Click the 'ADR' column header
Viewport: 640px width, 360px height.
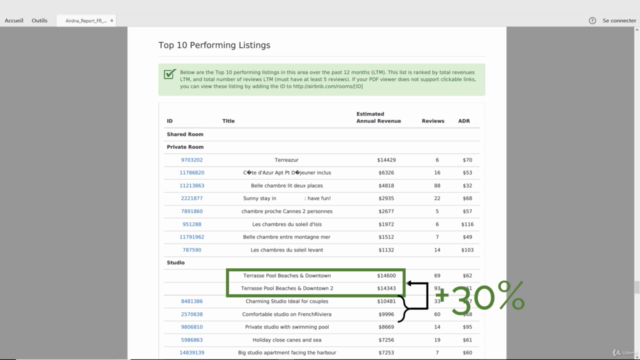pyautogui.click(x=464, y=121)
